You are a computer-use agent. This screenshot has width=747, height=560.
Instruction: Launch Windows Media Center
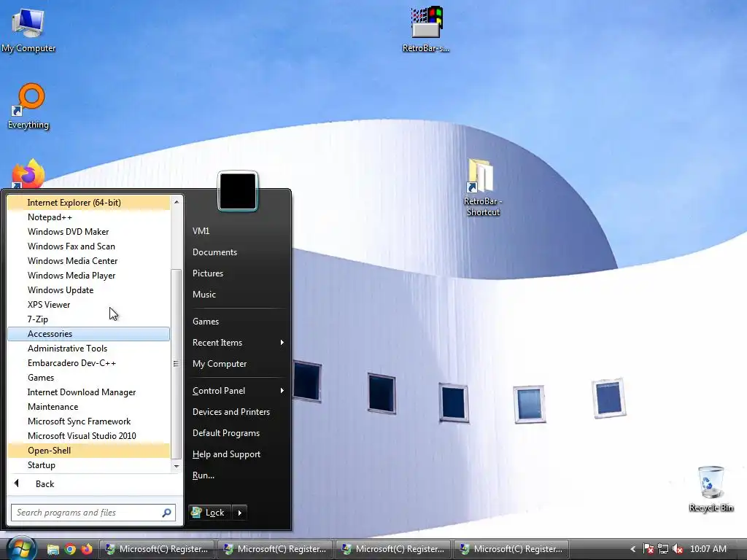88,261
